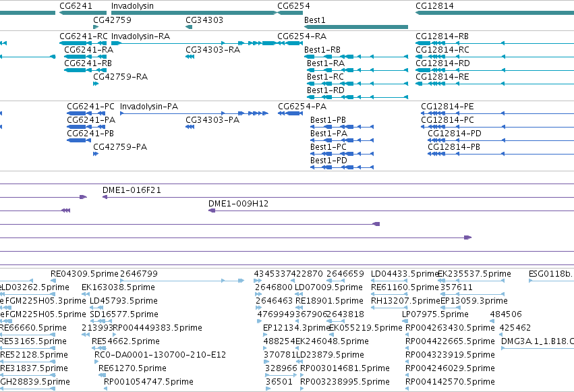Click BAC clone DME1-009H12
Image resolution: width=574 pixels, height=392 pixels.
point(238,204)
